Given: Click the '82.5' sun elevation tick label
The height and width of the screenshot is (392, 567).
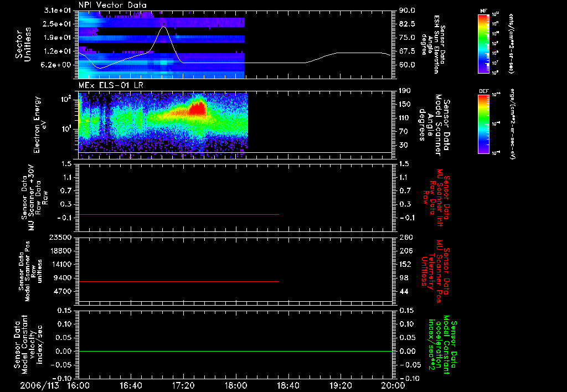Looking at the screenshot, I should (x=407, y=24).
